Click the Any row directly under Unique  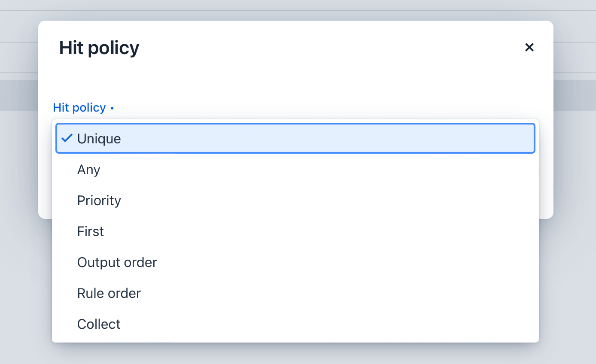[x=88, y=169]
